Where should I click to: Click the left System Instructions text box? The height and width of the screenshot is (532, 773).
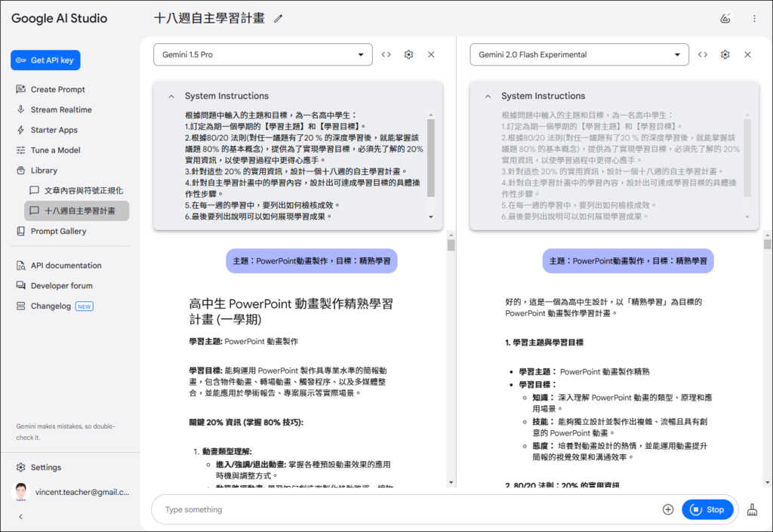(304, 165)
